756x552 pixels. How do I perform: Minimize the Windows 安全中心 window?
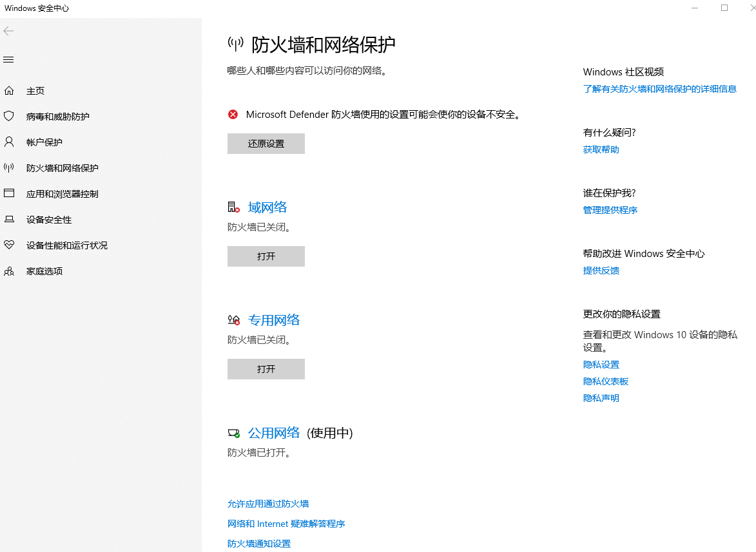click(695, 8)
